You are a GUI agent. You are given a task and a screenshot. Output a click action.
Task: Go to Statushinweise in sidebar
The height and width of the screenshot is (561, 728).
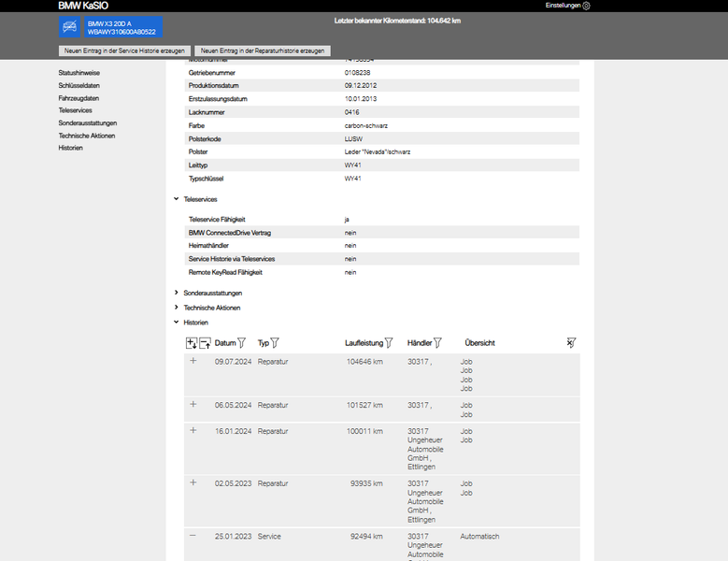click(x=79, y=73)
